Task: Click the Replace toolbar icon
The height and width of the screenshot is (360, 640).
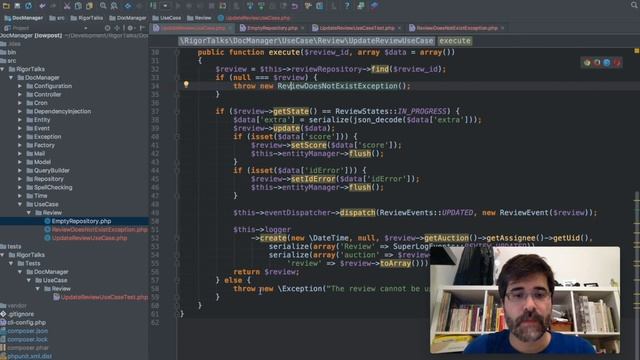Action: (114, 6)
